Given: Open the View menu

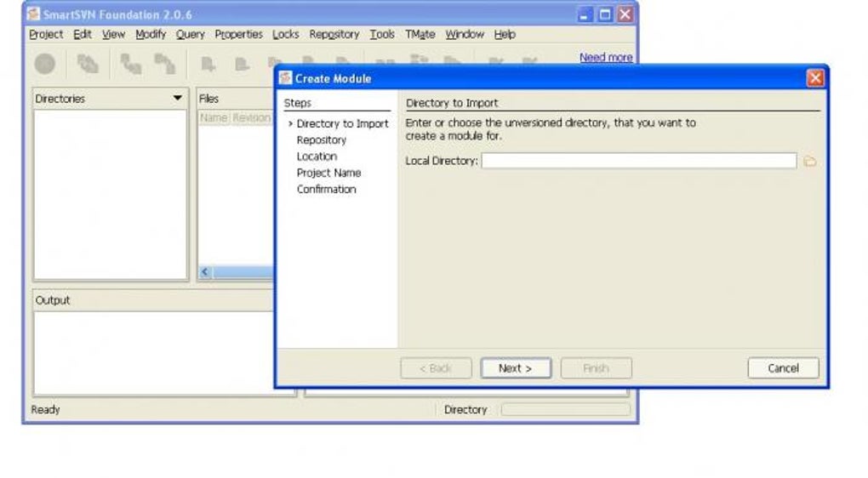Looking at the screenshot, I should tap(113, 34).
